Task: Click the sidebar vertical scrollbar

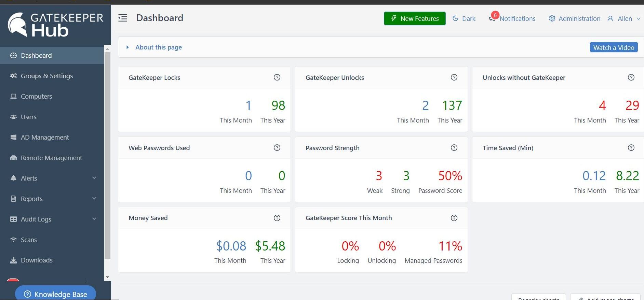Action: pos(107,154)
